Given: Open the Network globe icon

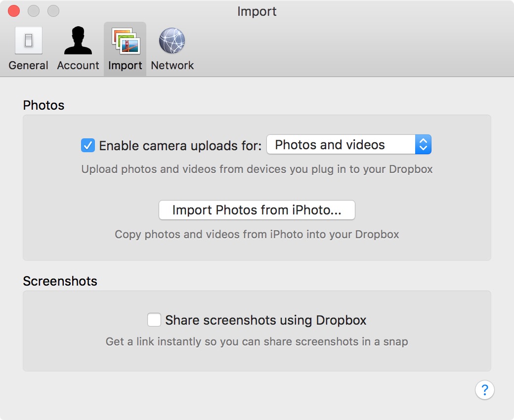Looking at the screenshot, I should [172, 41].
